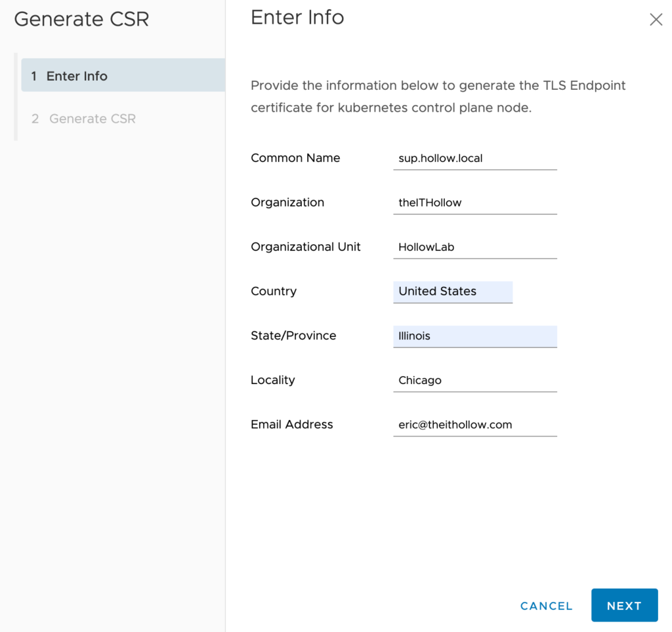Close the Generate CSR dialog

tap(656, 20)
